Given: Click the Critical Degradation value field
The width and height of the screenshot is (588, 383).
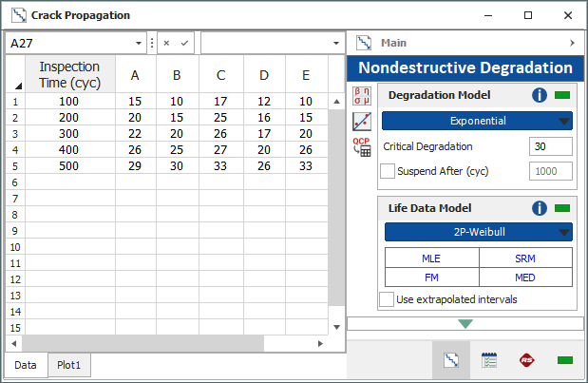Looking at the screenshot, I should [551, 146].
